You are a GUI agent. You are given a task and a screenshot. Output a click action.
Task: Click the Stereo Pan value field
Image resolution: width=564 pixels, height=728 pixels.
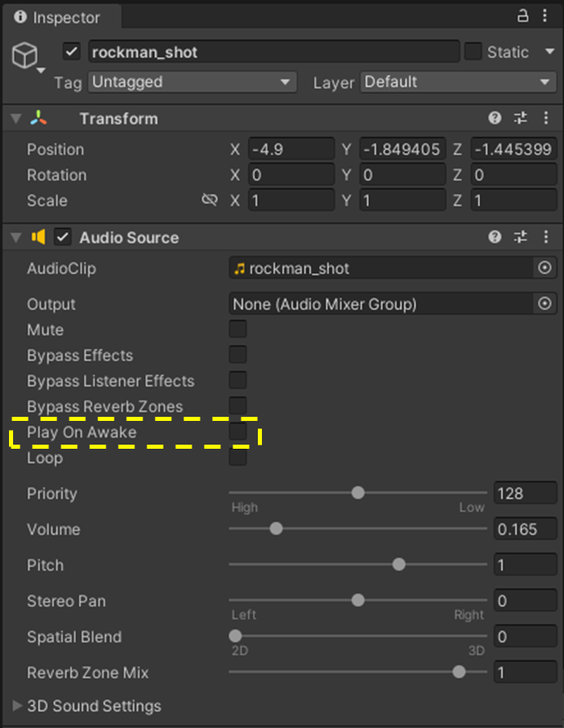point(526,600)
